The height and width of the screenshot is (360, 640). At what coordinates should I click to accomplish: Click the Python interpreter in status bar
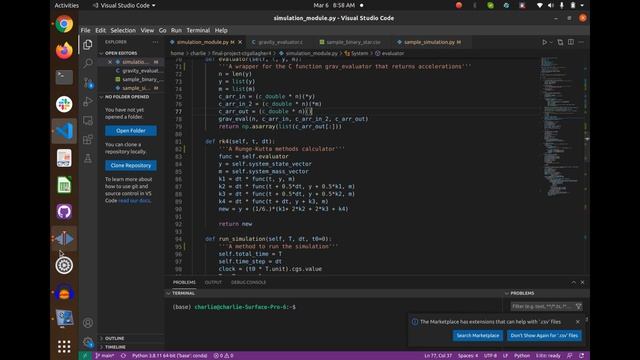coord(169,356)
